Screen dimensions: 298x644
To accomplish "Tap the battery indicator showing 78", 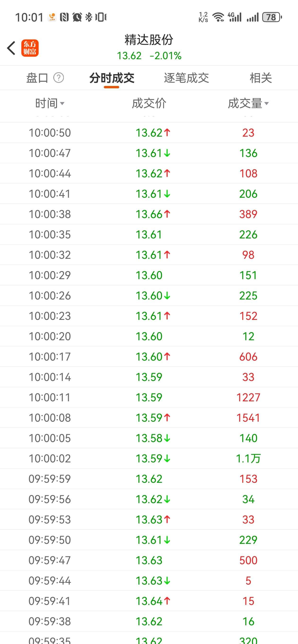I will click(272, 17).
